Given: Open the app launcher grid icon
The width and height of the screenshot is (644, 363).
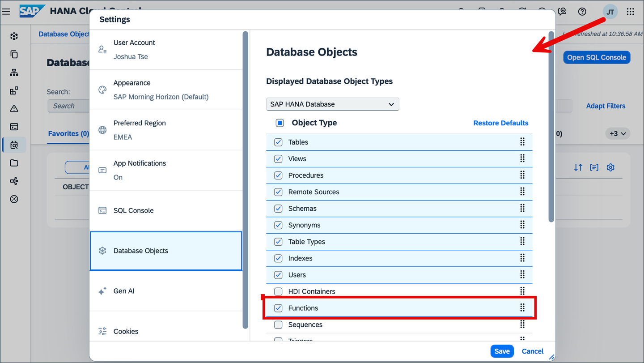Looking at the screenshot, I should click(x=631, y=12).
